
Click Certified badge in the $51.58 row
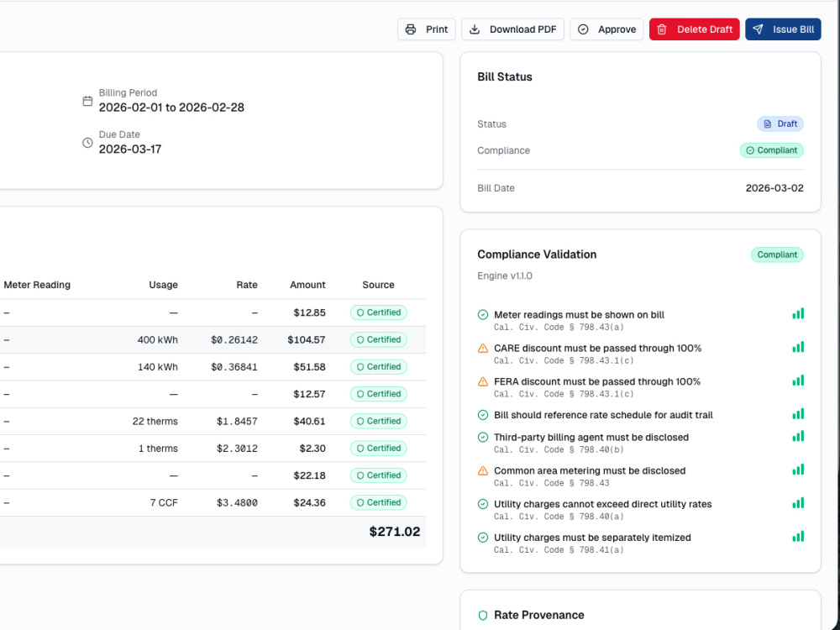378,367
